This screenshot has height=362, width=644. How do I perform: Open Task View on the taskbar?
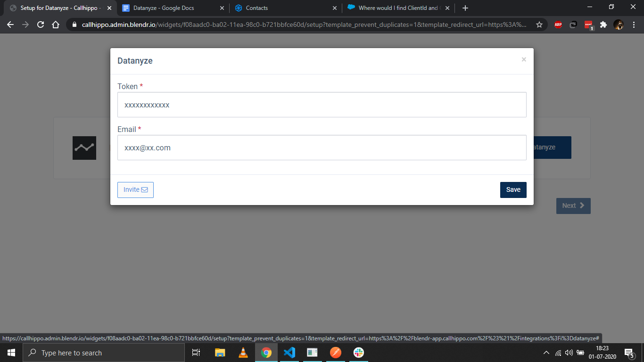196,353
